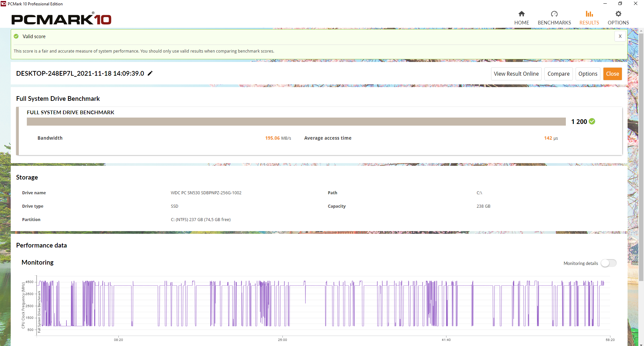Image resolution: width=644 pixels, height=346 pixels.
Task: Click the 08:20 time label on chart axis
Action: pos(118,340)
